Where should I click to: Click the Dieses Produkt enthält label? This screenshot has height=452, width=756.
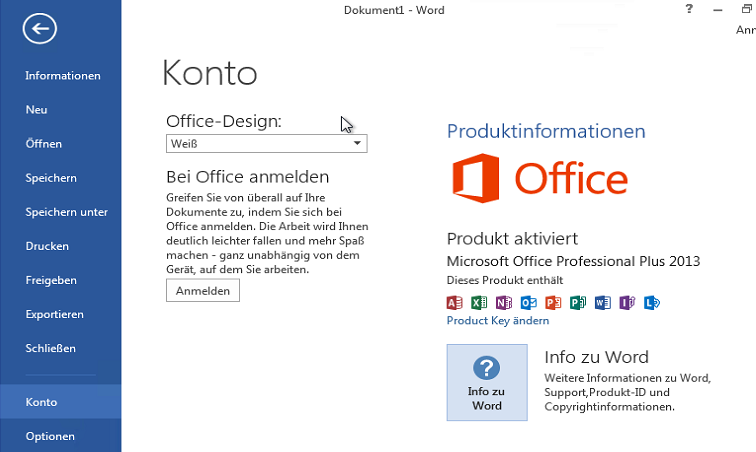pyautogui.click(x=505, y=280)
